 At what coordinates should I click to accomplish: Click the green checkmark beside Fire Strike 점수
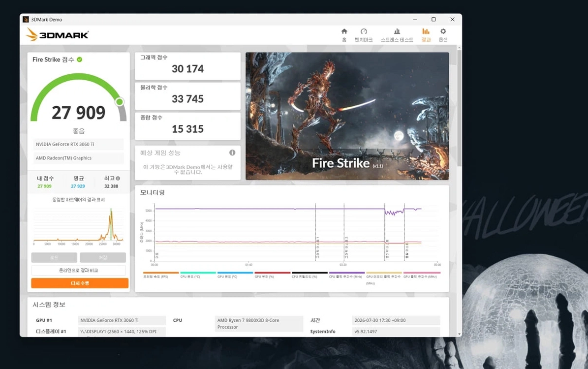coord(80,59)
